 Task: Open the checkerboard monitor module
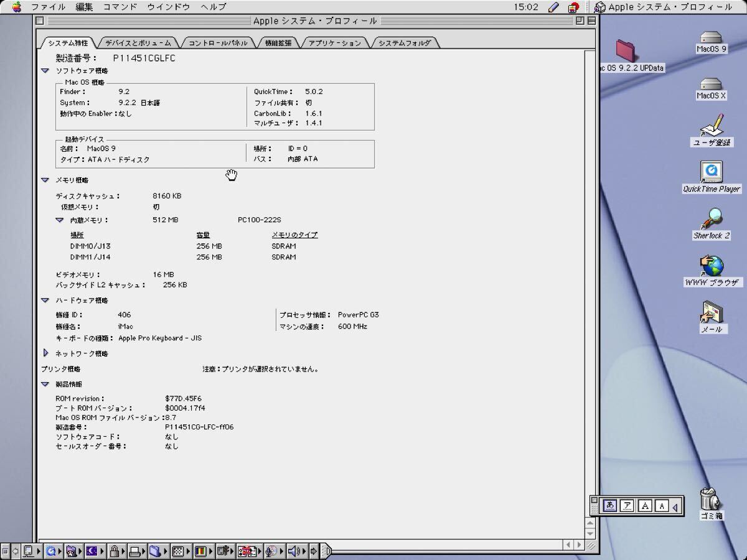(180, 551)
